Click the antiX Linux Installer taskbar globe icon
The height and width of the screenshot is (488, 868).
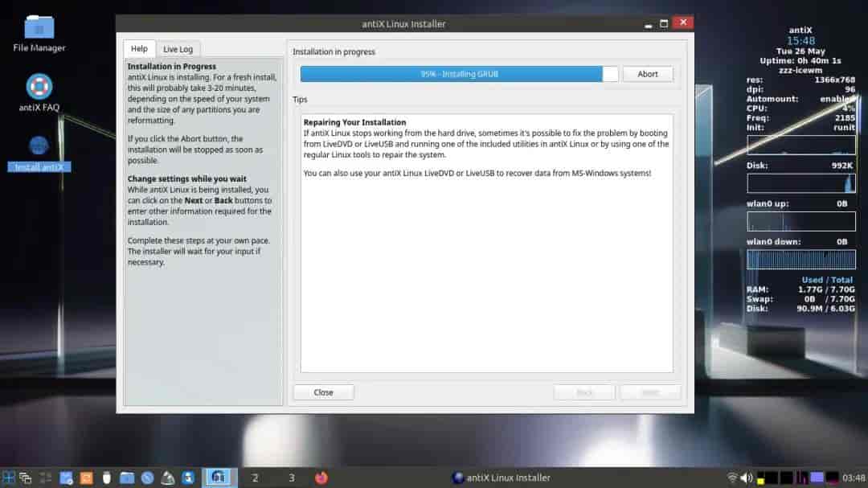(457, 478)
